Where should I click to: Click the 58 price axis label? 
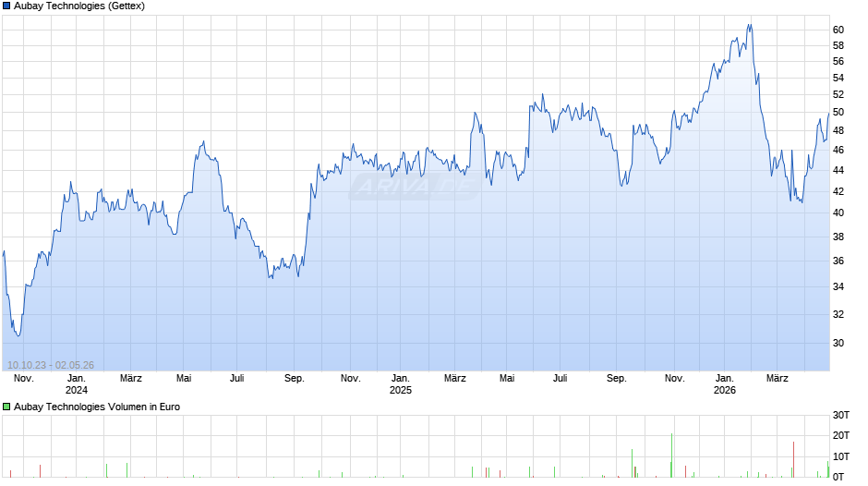(x=838, y=45)
